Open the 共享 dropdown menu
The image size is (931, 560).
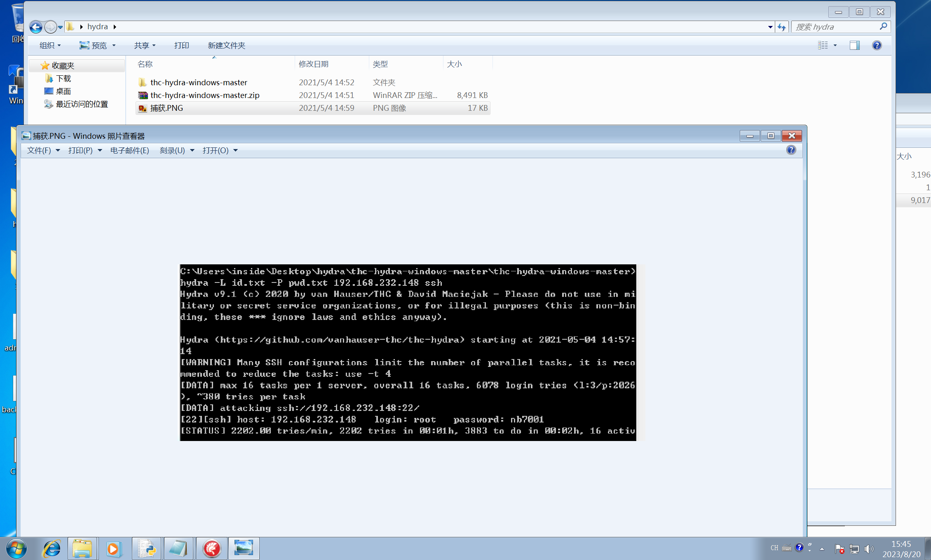point(145,45)
